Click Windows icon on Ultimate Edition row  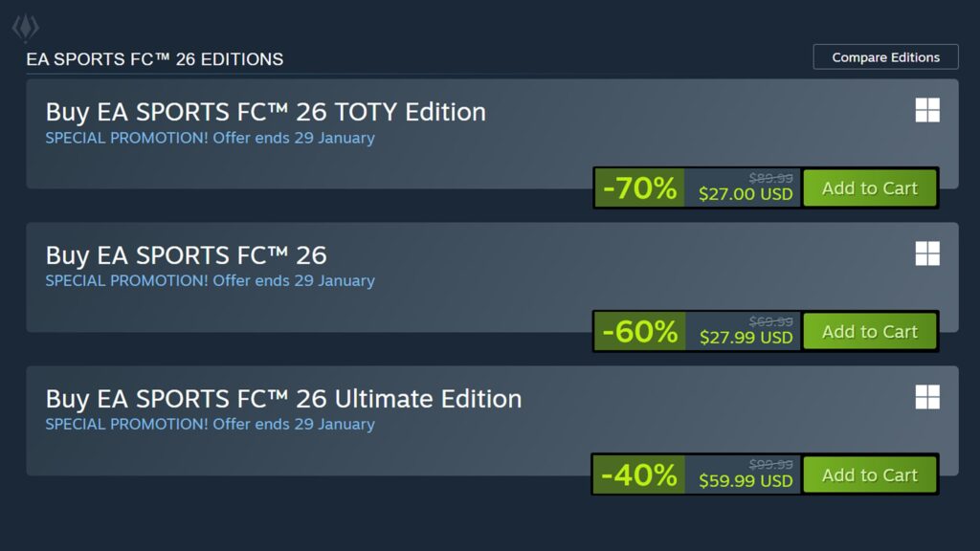coord(926,397)
